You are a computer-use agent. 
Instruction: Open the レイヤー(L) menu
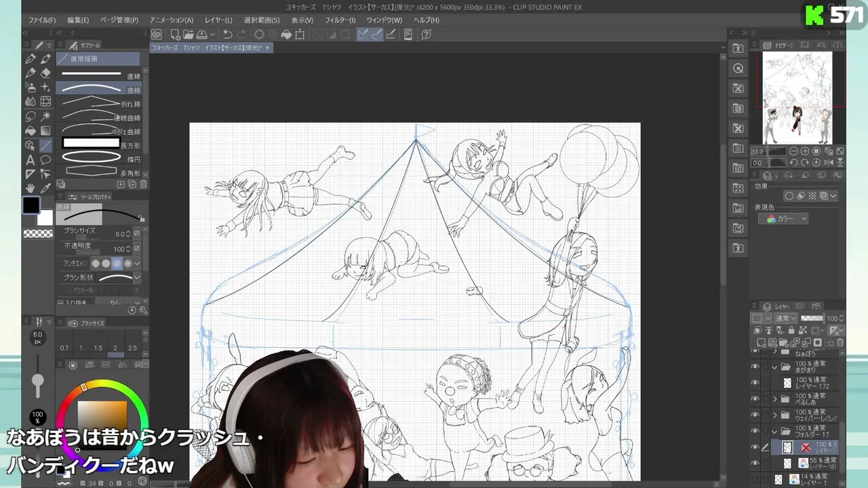coord(218,20)
